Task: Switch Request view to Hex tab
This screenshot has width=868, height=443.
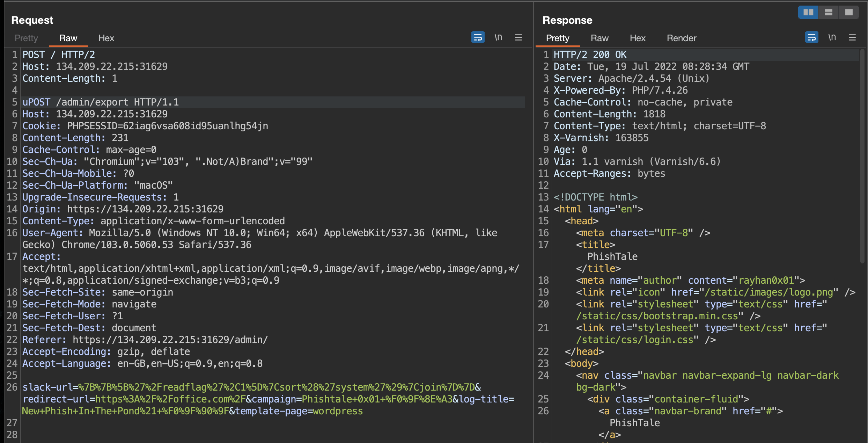Action: (x=106, y=38)
